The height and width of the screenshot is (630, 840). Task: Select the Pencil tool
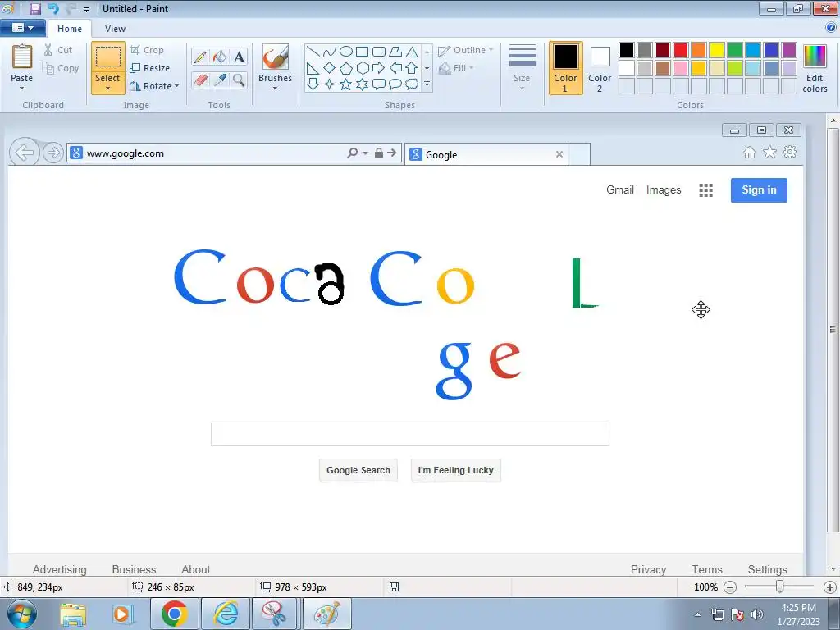click(x=200, y=57)
